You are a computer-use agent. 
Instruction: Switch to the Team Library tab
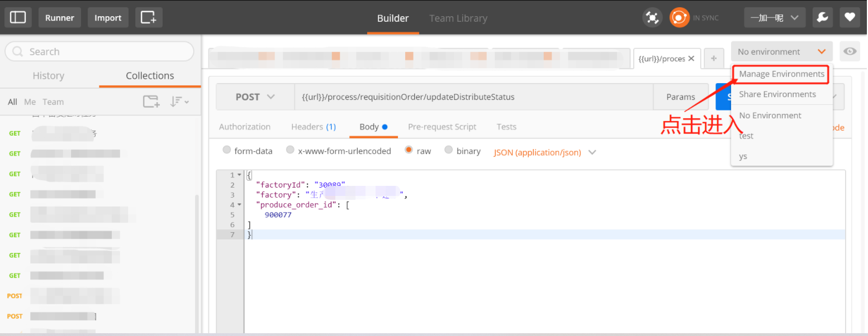point(458,18)
